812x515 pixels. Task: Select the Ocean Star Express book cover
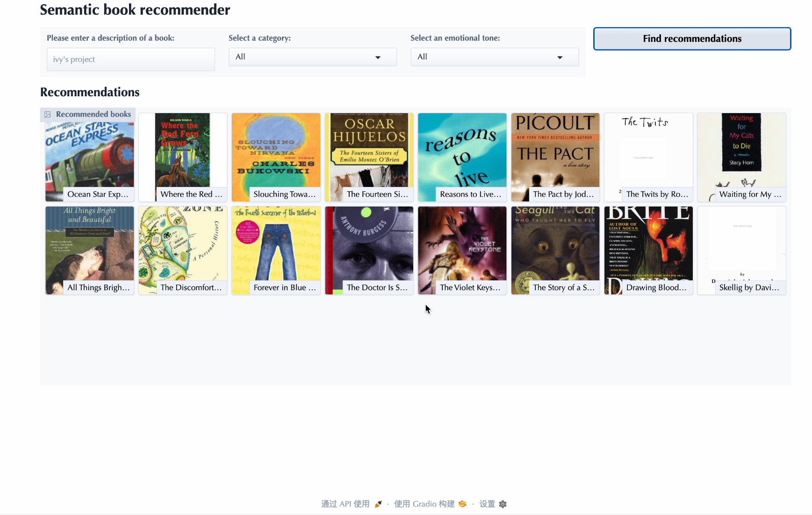[89, 157]
